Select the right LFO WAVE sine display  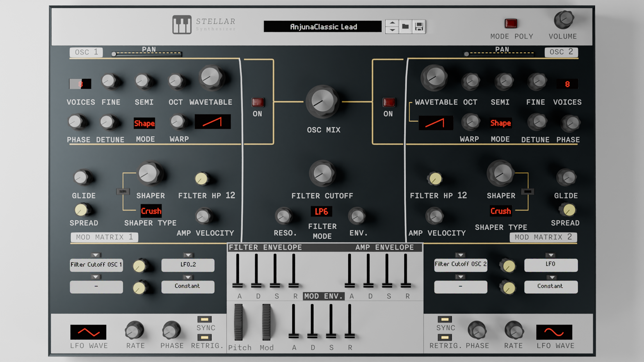point(554,333)
